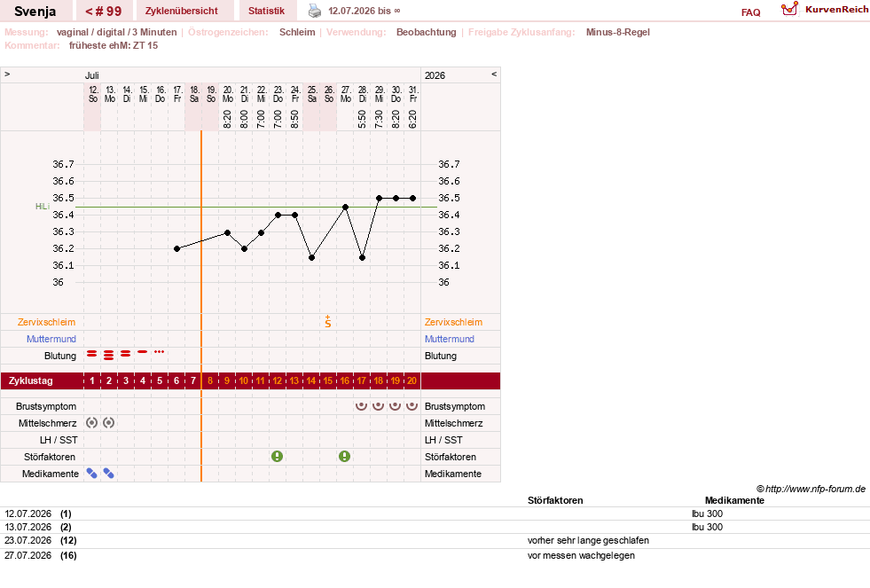Select the low temperature point on cycle day 17

point(363,257)
